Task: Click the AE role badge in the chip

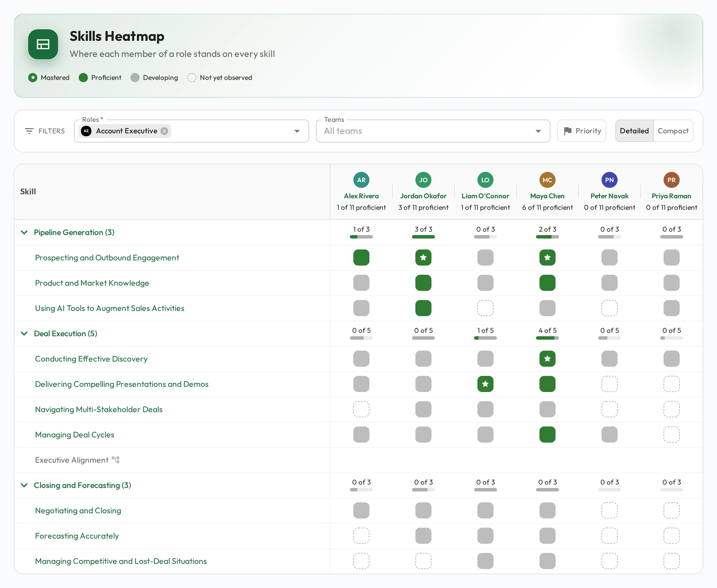Action: pos(86,131)
